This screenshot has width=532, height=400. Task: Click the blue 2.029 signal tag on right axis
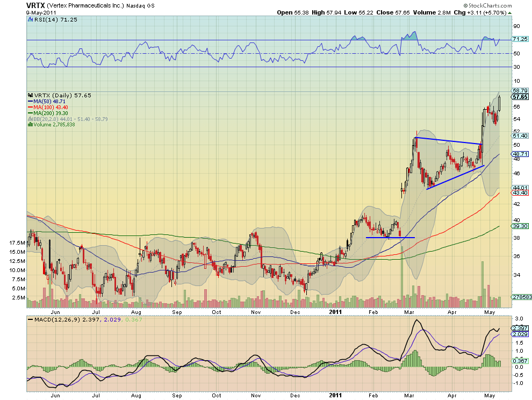[x=520, y=334]
